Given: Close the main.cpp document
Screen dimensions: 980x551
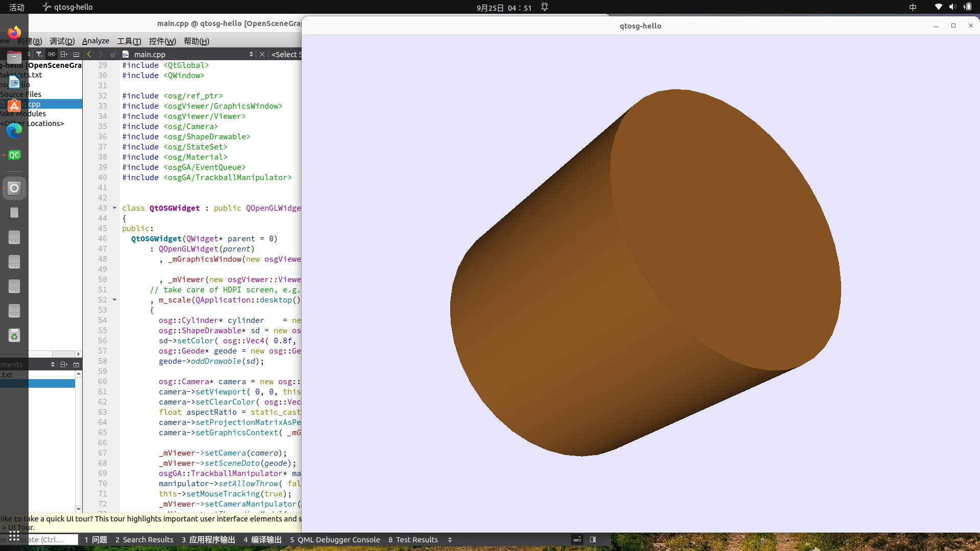Looking at the screenshot, I should click(x=262, y=54).
